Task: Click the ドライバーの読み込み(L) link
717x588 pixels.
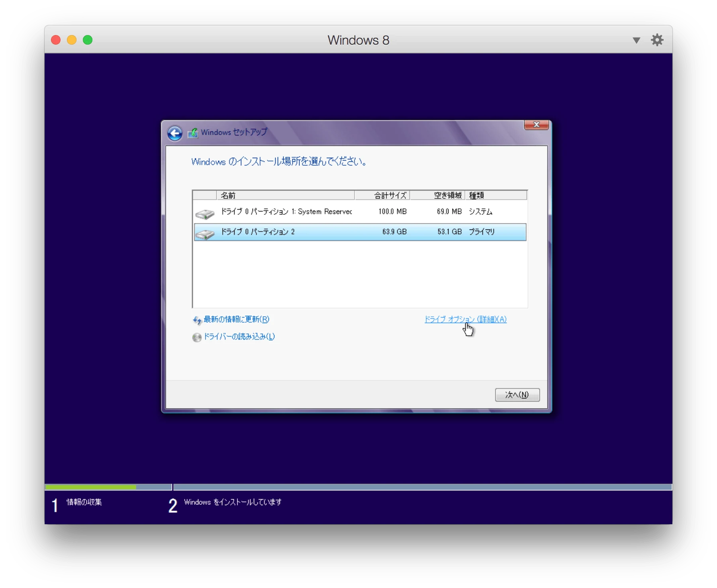Action: (x=239, y=337)
